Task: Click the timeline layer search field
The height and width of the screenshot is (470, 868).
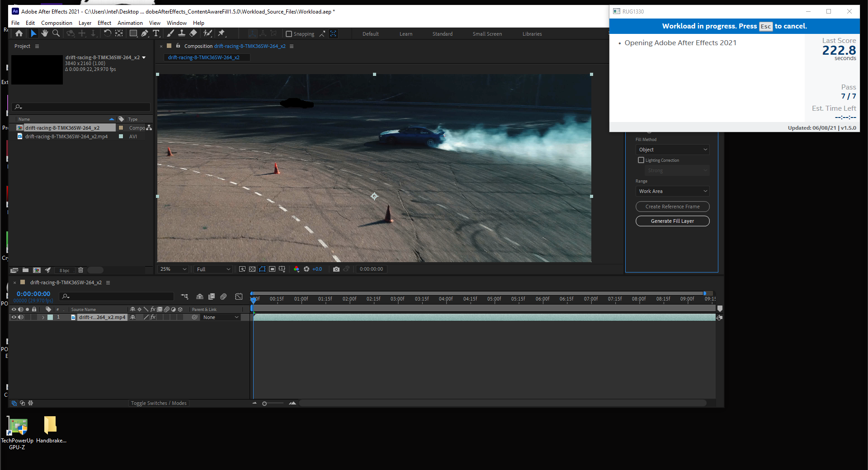Action: [117, 296]
